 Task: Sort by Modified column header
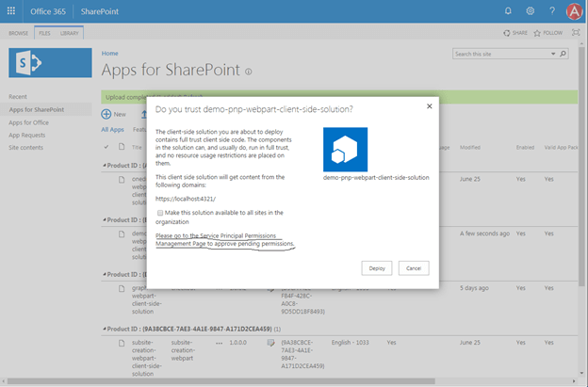[470, 147]
